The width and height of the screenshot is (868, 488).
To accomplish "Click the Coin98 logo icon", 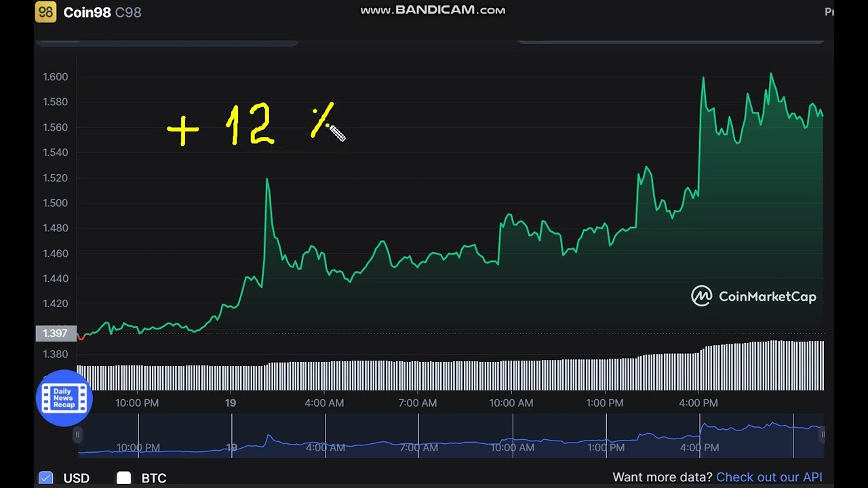I will [45, 12].
